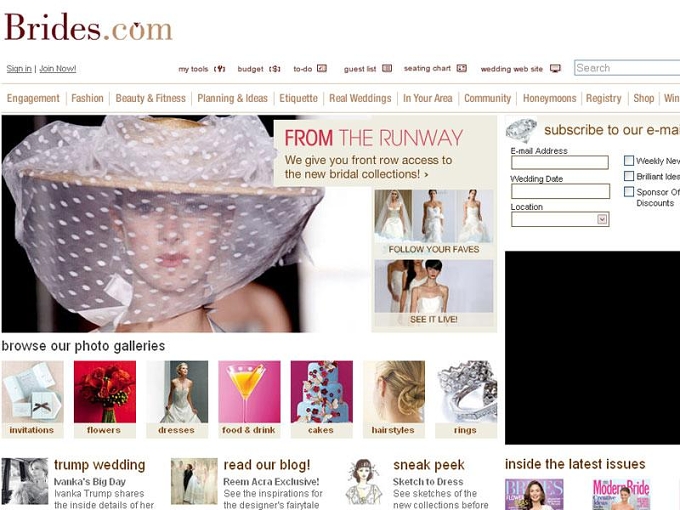Click the budget dollar icon

coord(275,69)
